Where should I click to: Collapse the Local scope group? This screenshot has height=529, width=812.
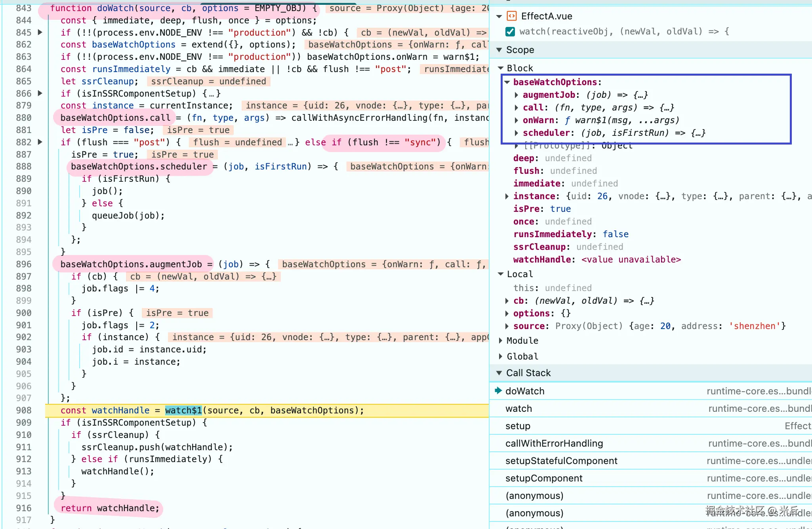pos(500,274)
